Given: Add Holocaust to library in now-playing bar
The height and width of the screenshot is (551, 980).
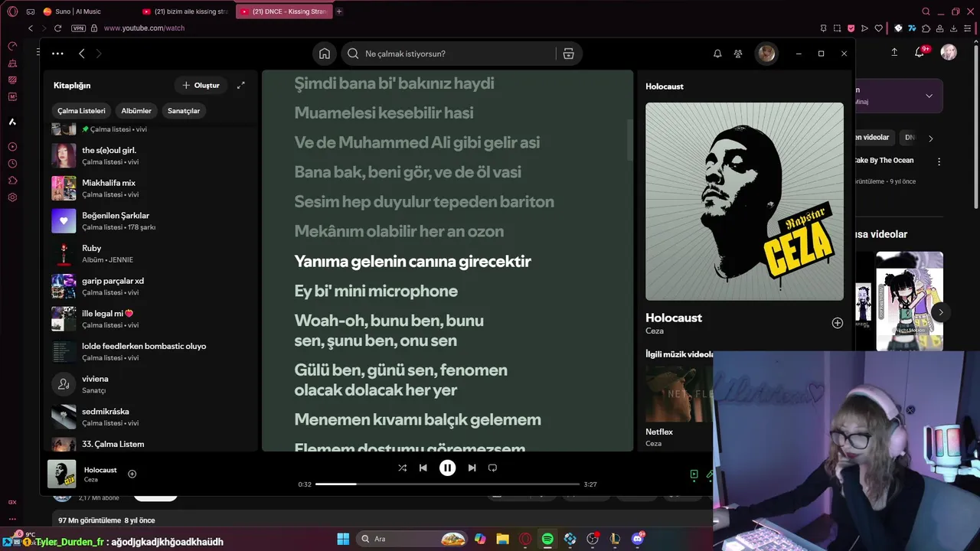Looking at the screenshot, I should click(132, 474).
